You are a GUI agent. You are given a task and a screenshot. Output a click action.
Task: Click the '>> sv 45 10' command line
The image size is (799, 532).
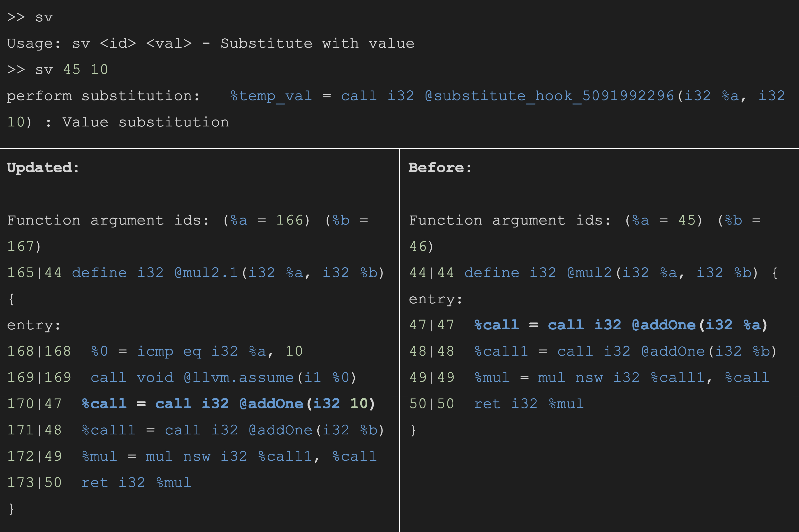coord(58,70)
